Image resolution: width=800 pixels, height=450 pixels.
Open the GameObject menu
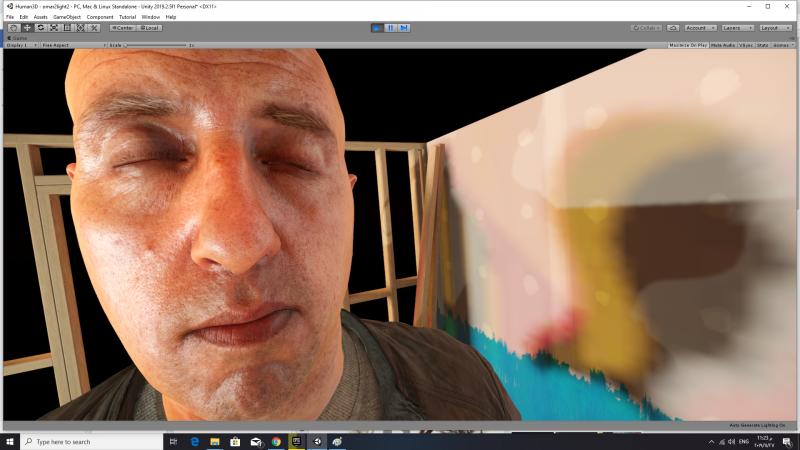[x=67, y=17]
